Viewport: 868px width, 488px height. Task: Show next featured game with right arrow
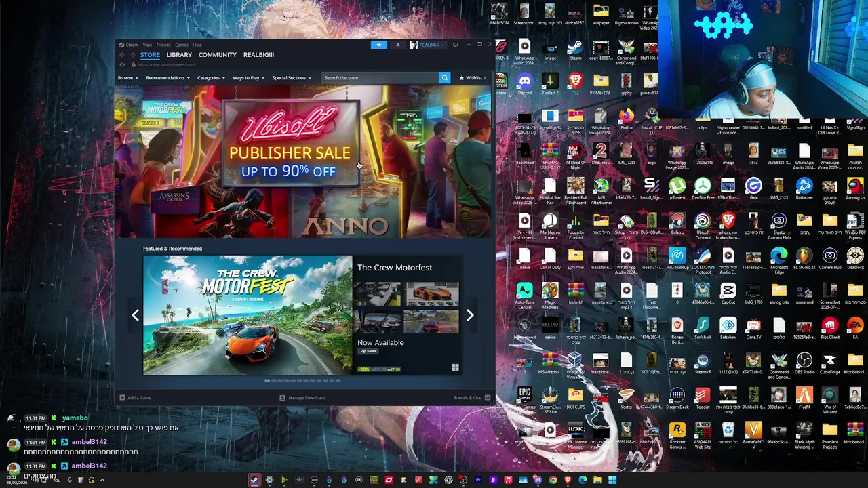470,315
